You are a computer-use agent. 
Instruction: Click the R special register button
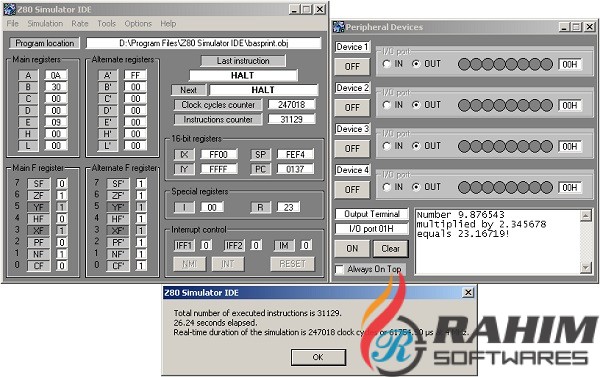(x=260, y=207)
